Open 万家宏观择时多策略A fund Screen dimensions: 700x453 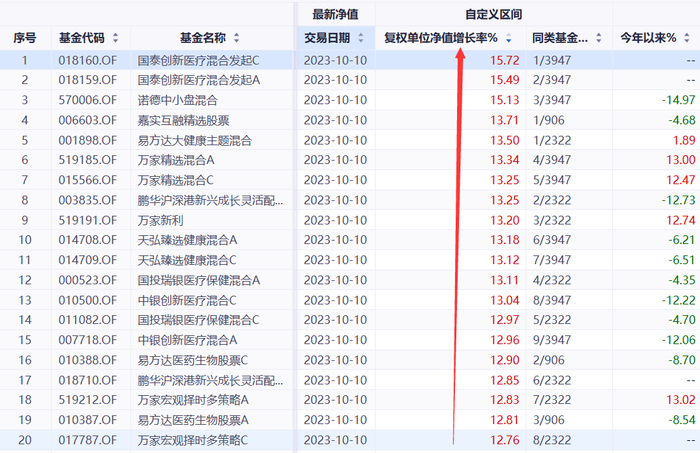(193, 399)
